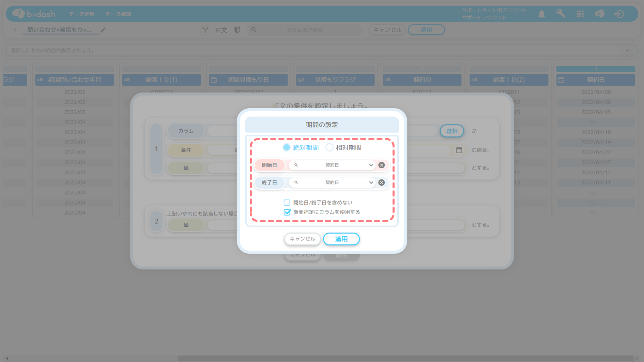Focus the カラム名で検索 search field
Viewport: 644px width, 362px height.
tap(304, 30)
